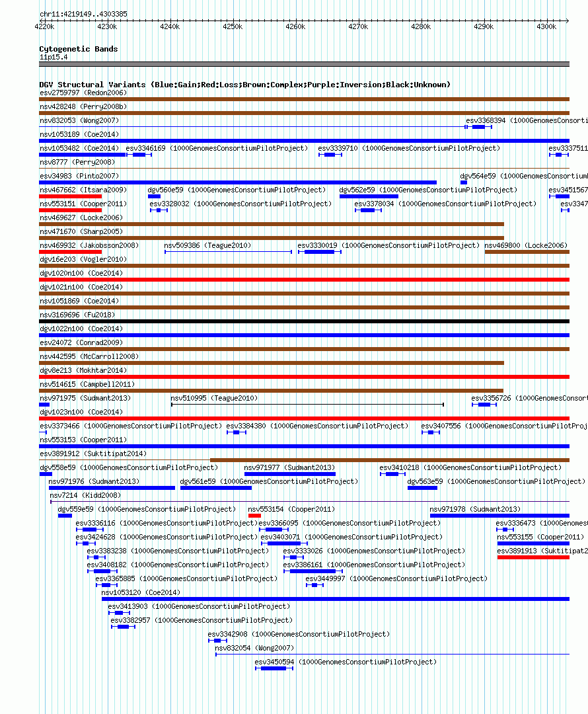Click the esv3342908 variant label
Viewport: 588px width, 714px height.
click(299, 634)
